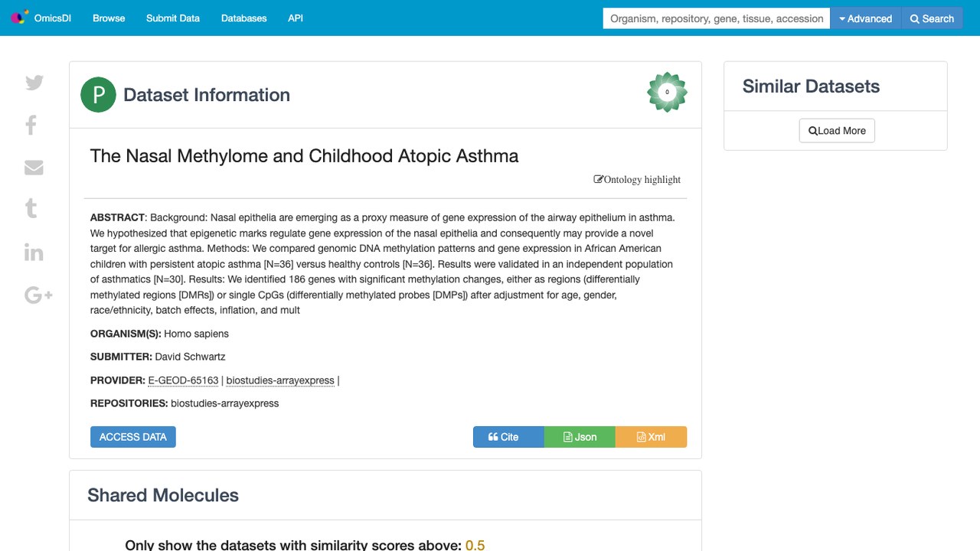Click the similarity score value 0.5
This screenshot has height=551, width=980.
pyautogui.click(x=475, y=545)
